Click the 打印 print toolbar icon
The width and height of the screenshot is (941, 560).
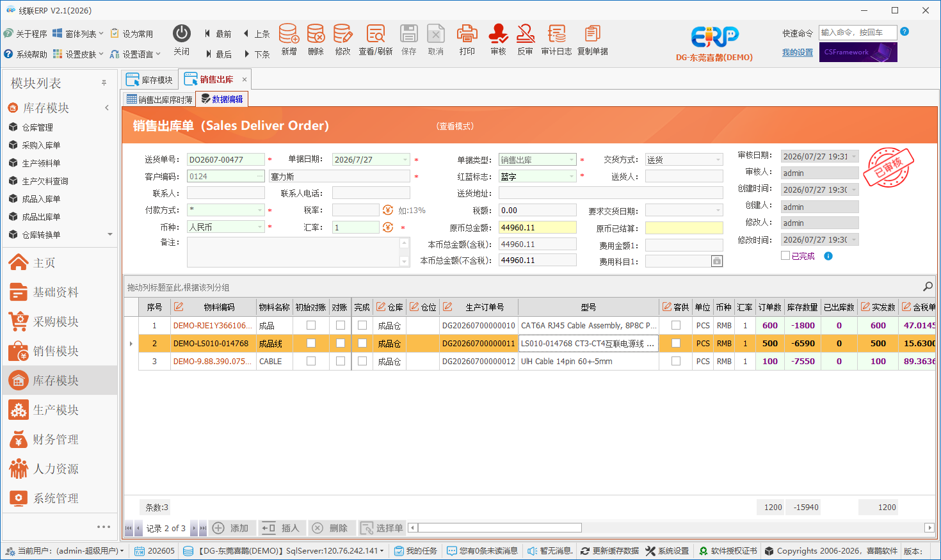pos(467,40)
